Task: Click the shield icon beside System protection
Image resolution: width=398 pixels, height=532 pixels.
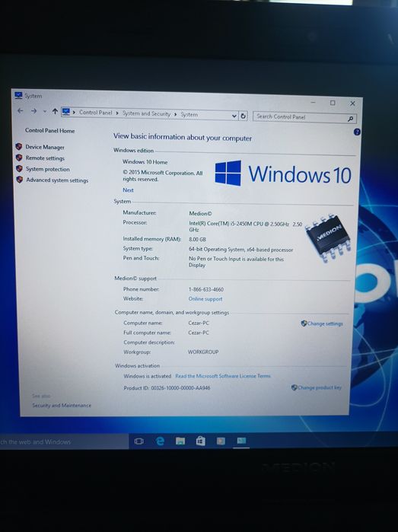Action: (x=19, y=169)
